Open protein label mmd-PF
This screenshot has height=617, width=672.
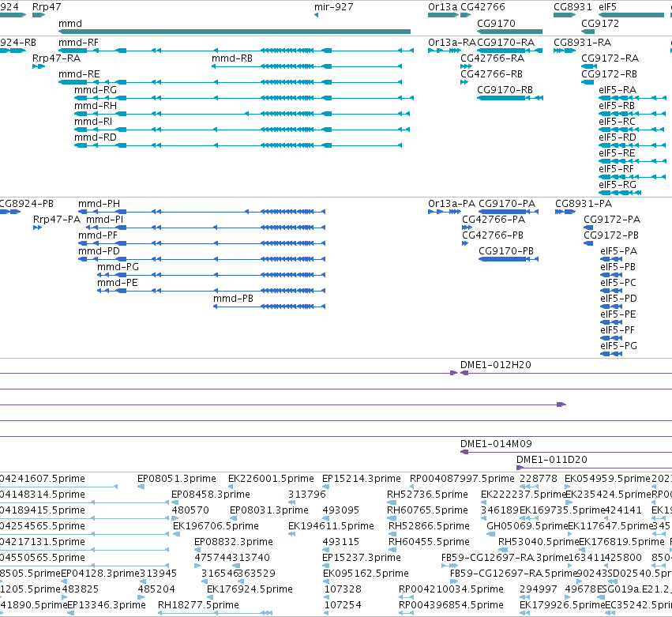point(98,235)
